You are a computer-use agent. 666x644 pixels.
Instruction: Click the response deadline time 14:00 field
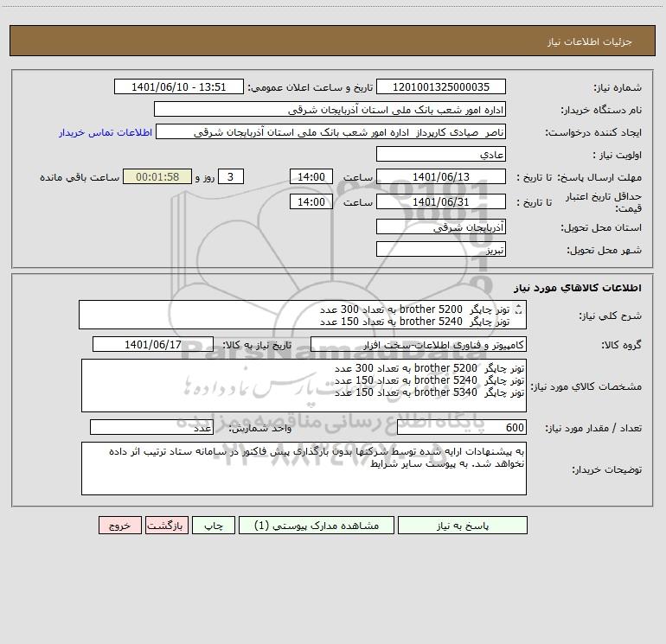click(x=311, y=176)
